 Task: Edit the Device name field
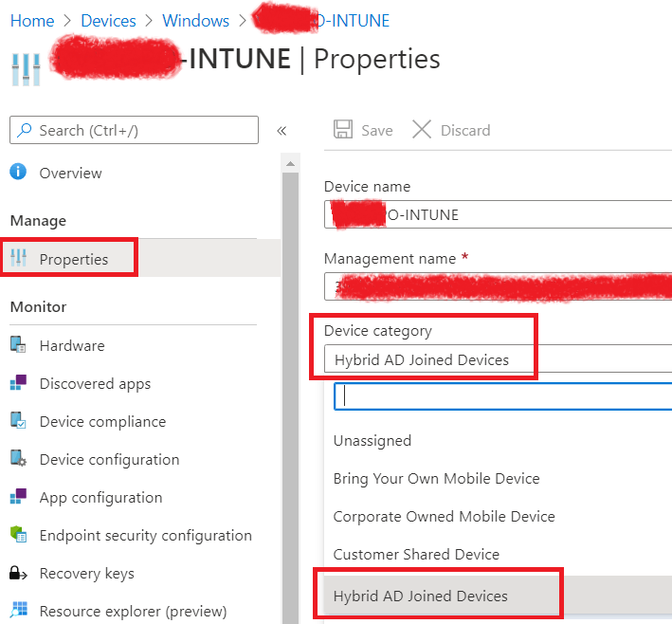(498, 214)
